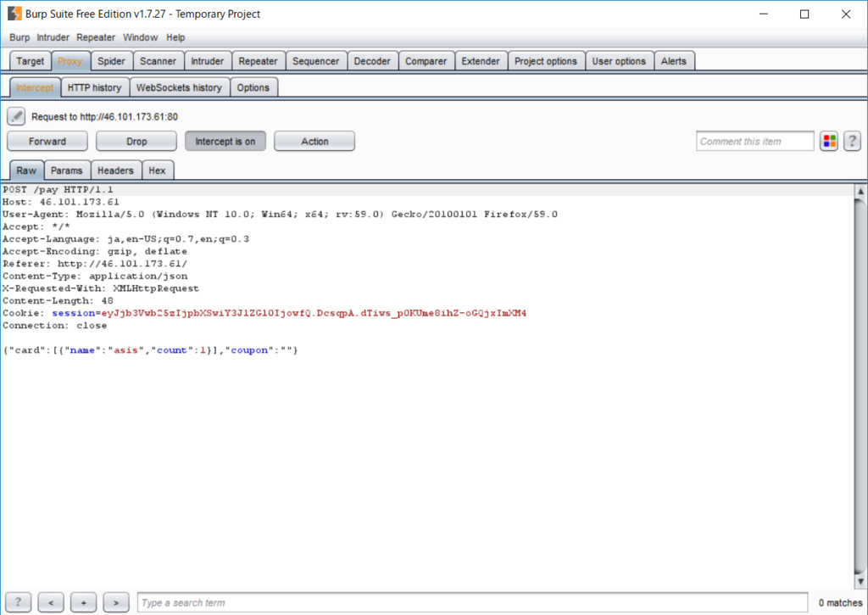Click the bottom-left search help button
The width and height of the screenshot is (868, 615).
pos(19,602)
